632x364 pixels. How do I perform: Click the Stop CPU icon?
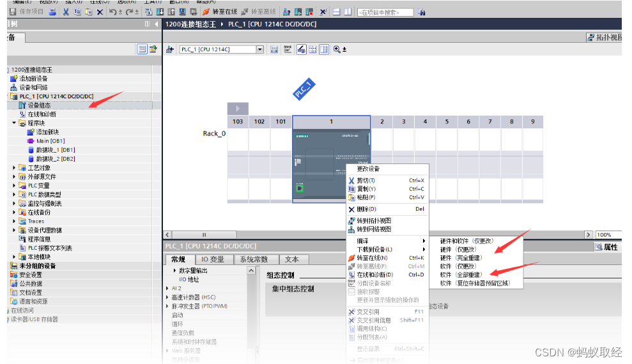pyautogui.click(x=309, y=12)
